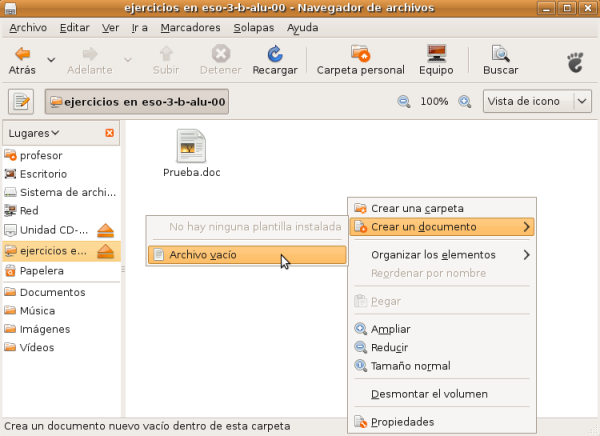This screenshot has width=600, height=436.
Task: Open the Vista de icono dropdown
Action: tap(538, 102)
